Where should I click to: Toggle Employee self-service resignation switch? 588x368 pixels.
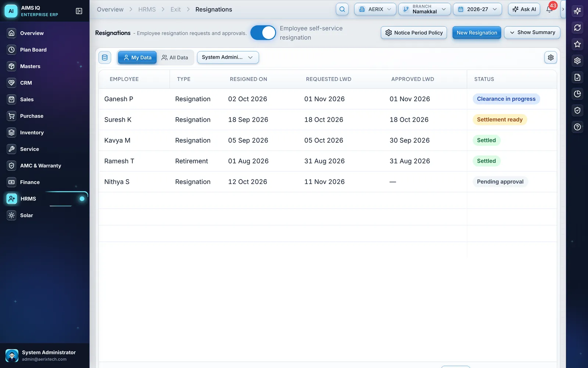click(x=263, y=33)
